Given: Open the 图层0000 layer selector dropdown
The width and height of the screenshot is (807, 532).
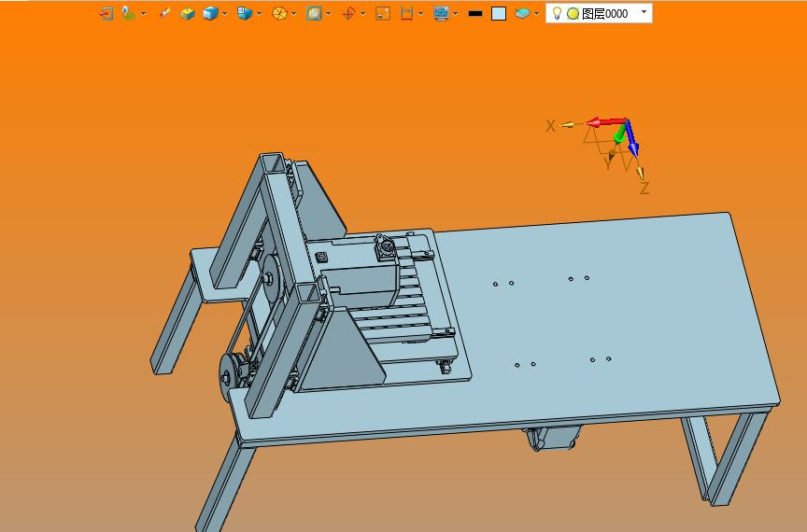Looking at the screenshot, I should coord(644,12).
